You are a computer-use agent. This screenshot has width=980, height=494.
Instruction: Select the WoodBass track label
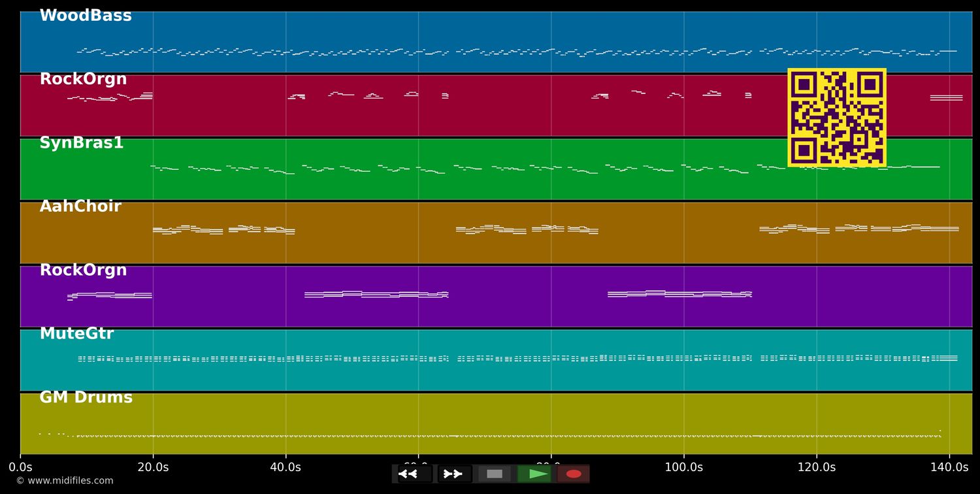coord(86,16)
